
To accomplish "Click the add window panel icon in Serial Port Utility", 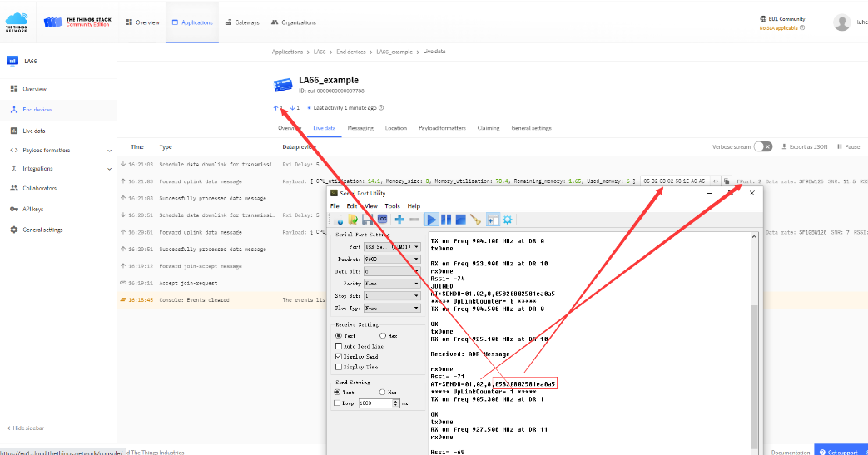I will pyautogui.click(x=493, y=220).
